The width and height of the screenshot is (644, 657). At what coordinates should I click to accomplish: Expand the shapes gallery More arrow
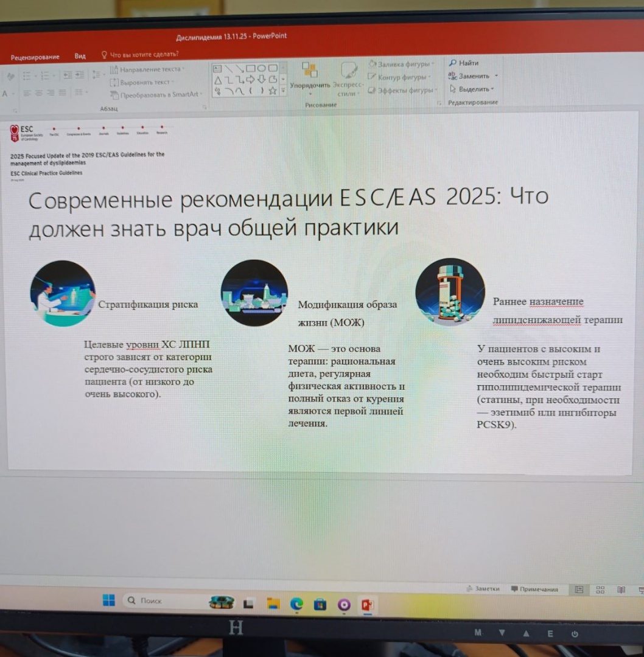coord(283,91)
